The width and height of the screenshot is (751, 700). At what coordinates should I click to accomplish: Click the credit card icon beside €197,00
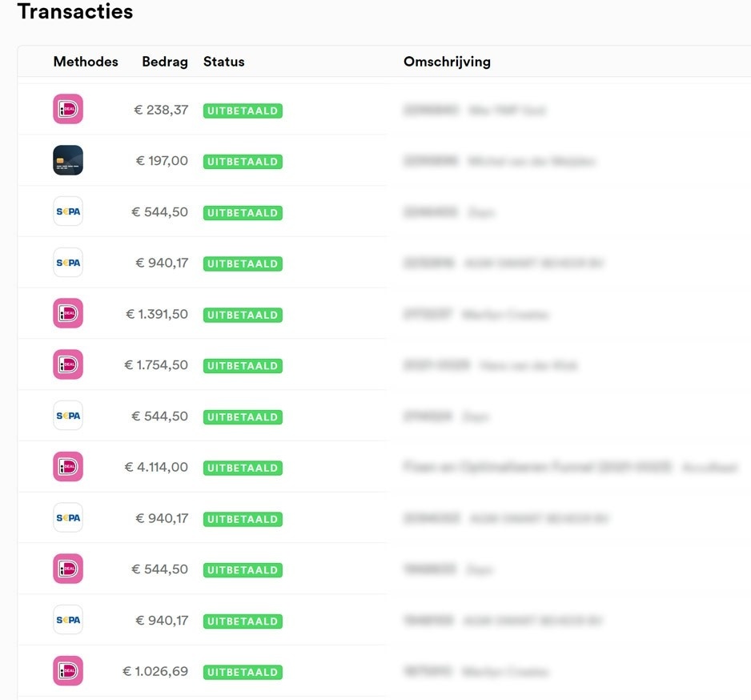click(x=68, y=161)
